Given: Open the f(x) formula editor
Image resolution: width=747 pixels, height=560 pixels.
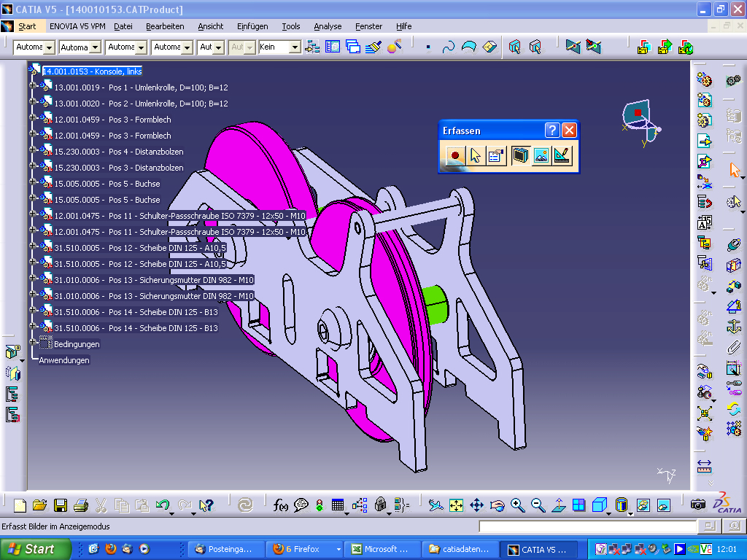Looking at the screenshot, I should 281,505.
